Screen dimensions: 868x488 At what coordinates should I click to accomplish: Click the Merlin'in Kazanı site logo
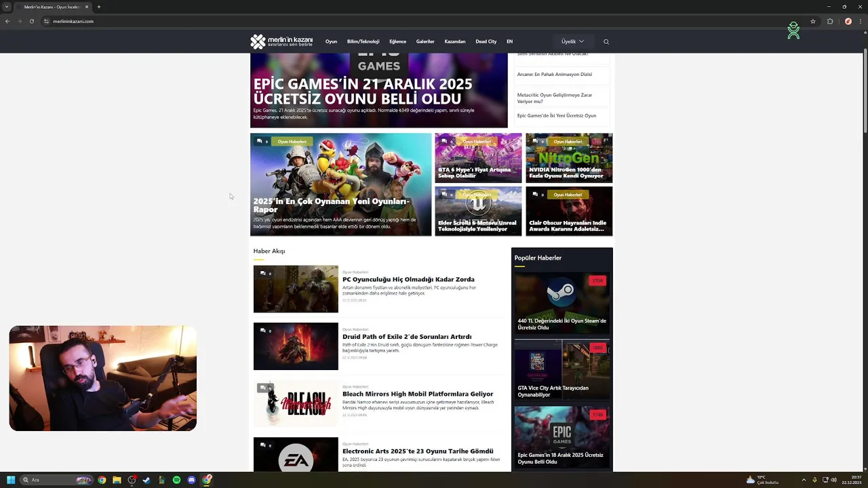pyautogui.click(x=281, y=41)
